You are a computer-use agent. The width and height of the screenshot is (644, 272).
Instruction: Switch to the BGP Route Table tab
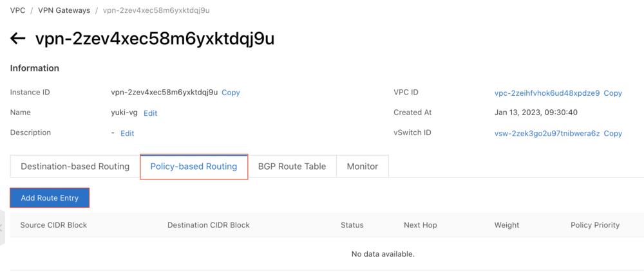pos(292,167)
